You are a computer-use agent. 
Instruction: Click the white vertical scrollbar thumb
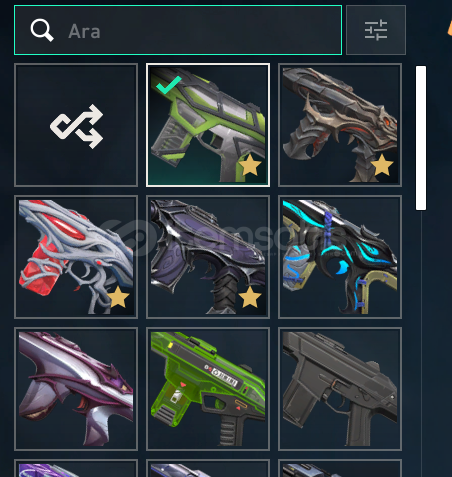(421, 138)
